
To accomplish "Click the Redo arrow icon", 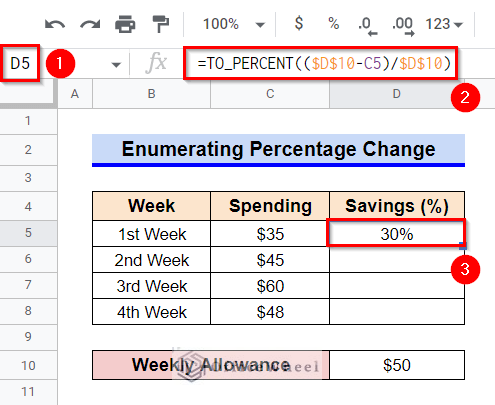I will pos(90,24).
